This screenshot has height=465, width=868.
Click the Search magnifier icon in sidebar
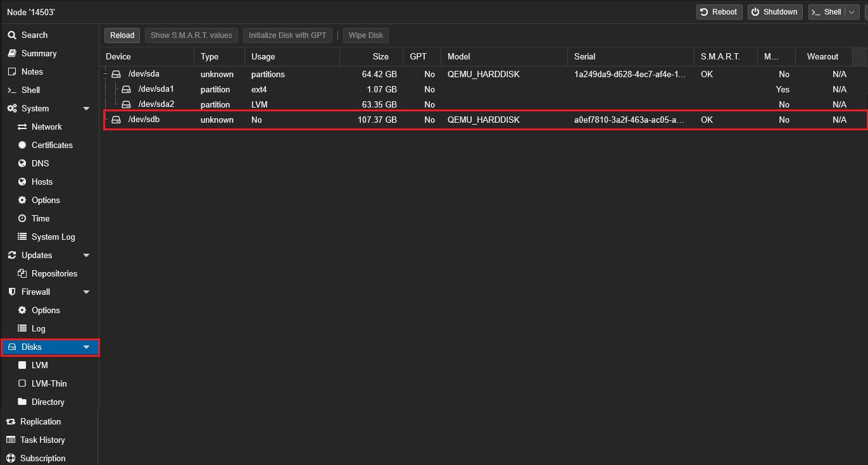tap(11, 35)
